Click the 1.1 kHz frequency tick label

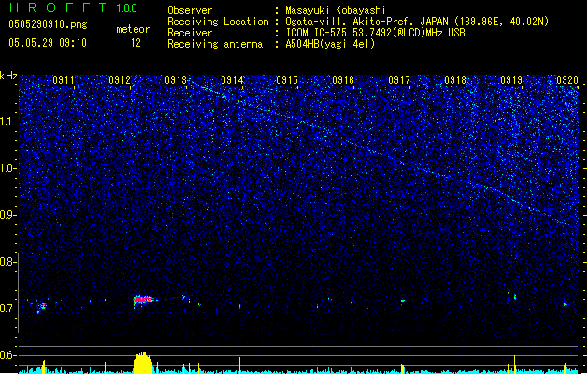click(x=7, y=122)
